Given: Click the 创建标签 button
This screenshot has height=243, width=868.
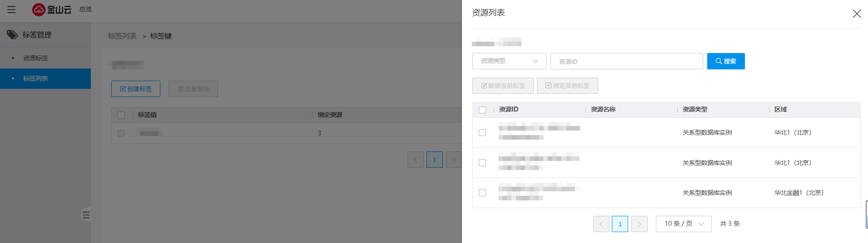Looking at the screenshot, I should 136,89.
